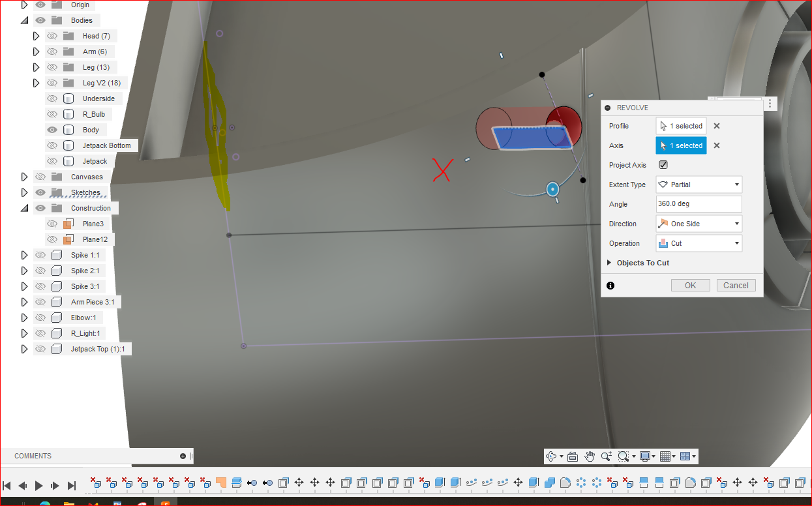Show the Canvases folder
Screen dimensions: 812x506
point(40,177)
